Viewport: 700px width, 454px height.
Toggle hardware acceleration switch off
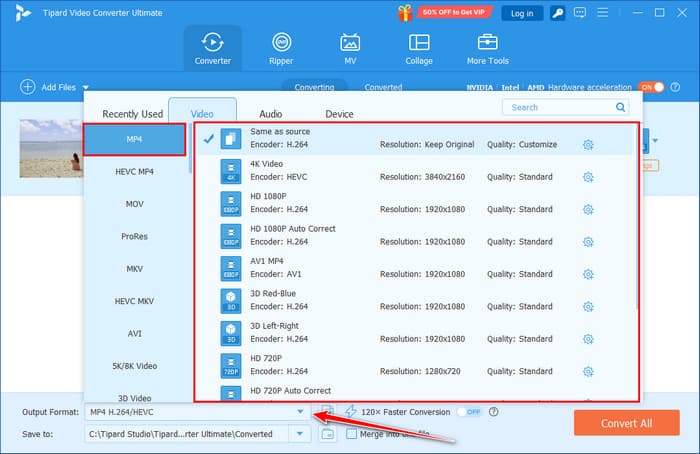(651, 87)
